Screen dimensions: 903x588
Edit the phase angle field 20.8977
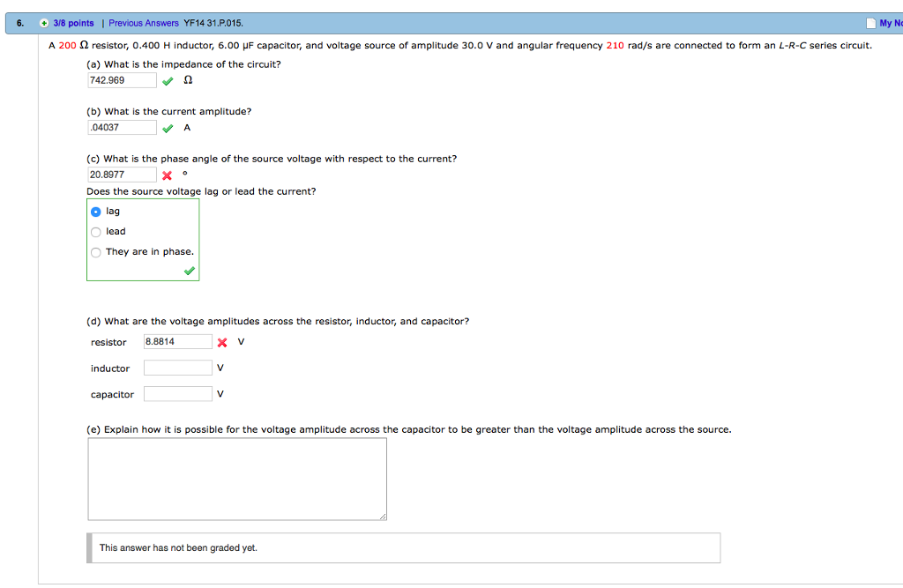122,175
